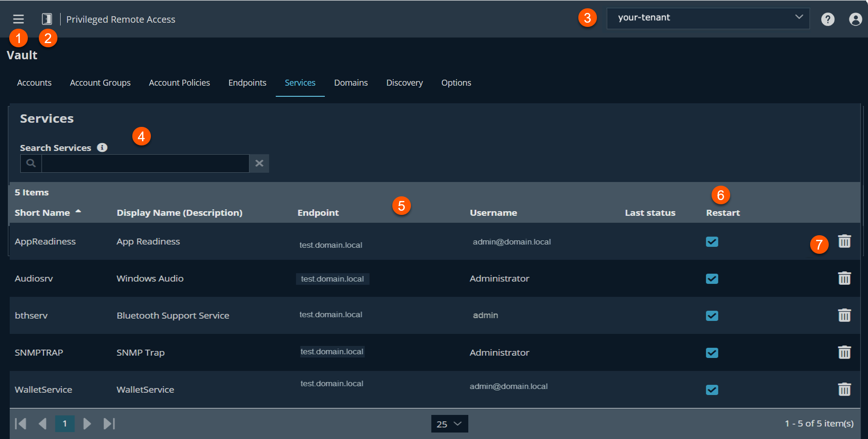Sort by Endpoint column header
Screen dimensions: 868x439
click(318, 213)
